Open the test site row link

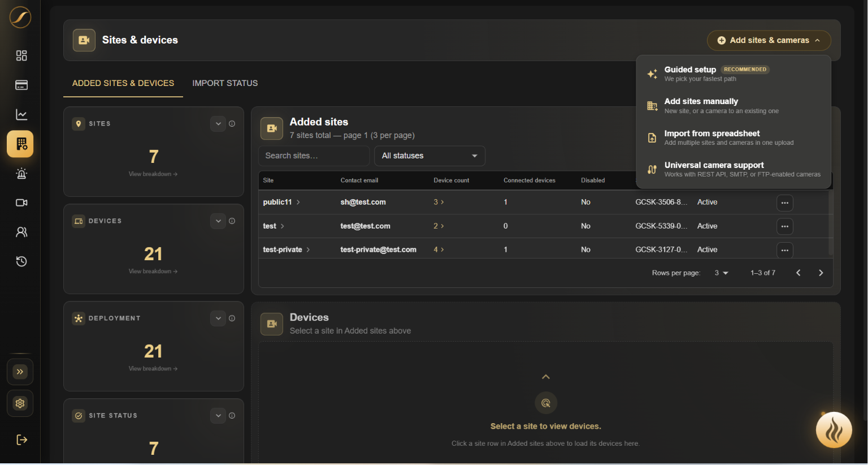coord(274,226)
